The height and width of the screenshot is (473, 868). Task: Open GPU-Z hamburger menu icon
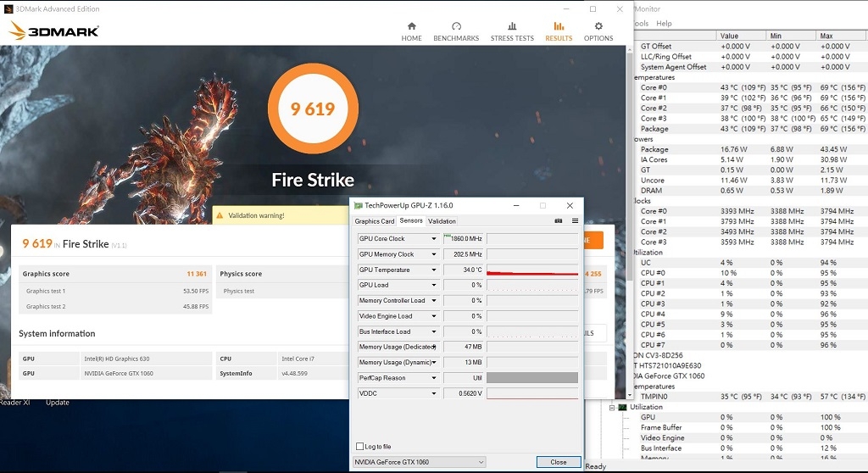(576, 220)
